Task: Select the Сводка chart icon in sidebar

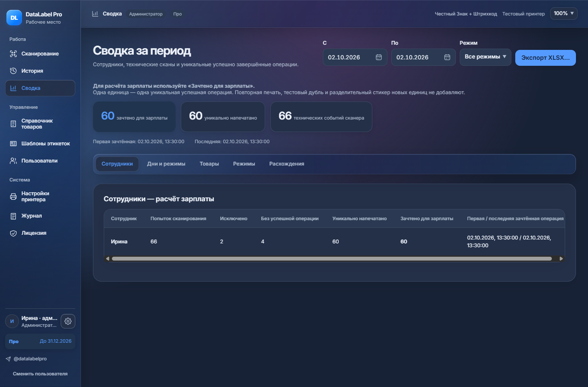Action: tap(13, 88)
